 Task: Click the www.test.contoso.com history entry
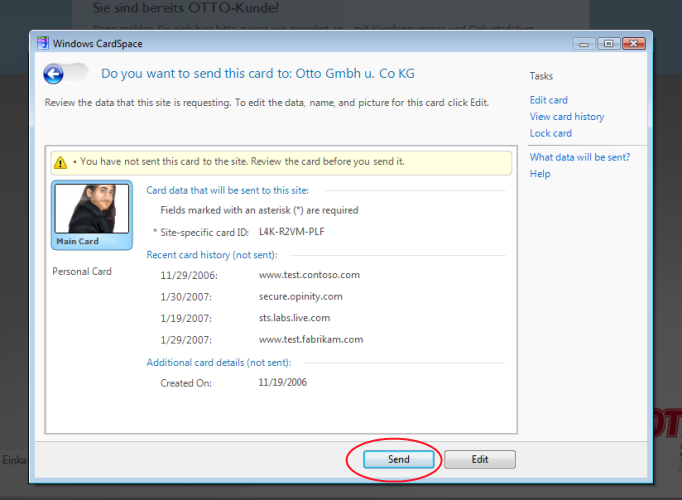(x=309, y=275)
